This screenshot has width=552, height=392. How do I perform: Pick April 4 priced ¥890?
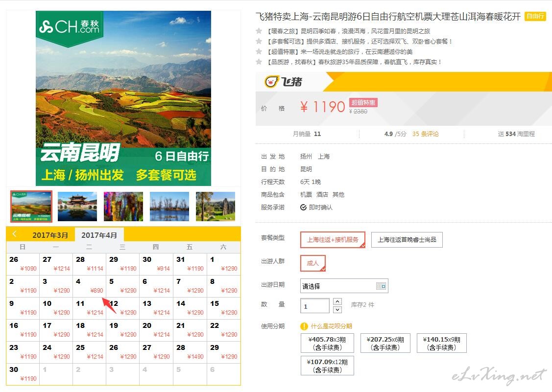[90, 286]
